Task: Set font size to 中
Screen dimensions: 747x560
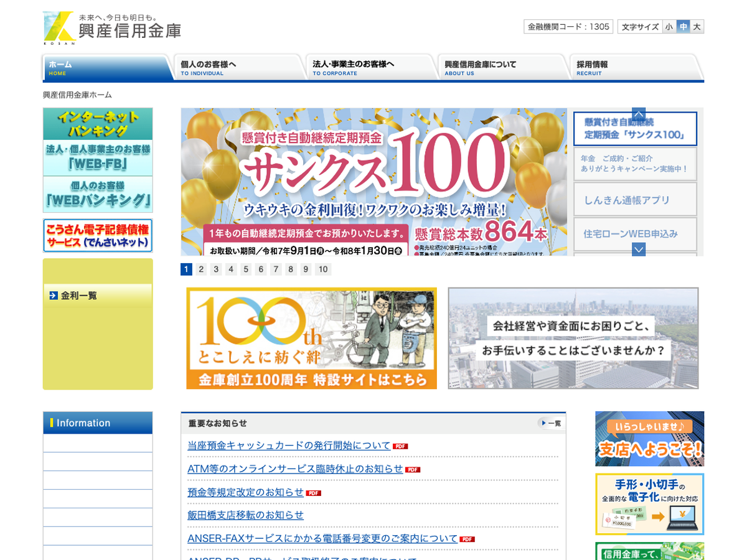Action: [683, 27]
